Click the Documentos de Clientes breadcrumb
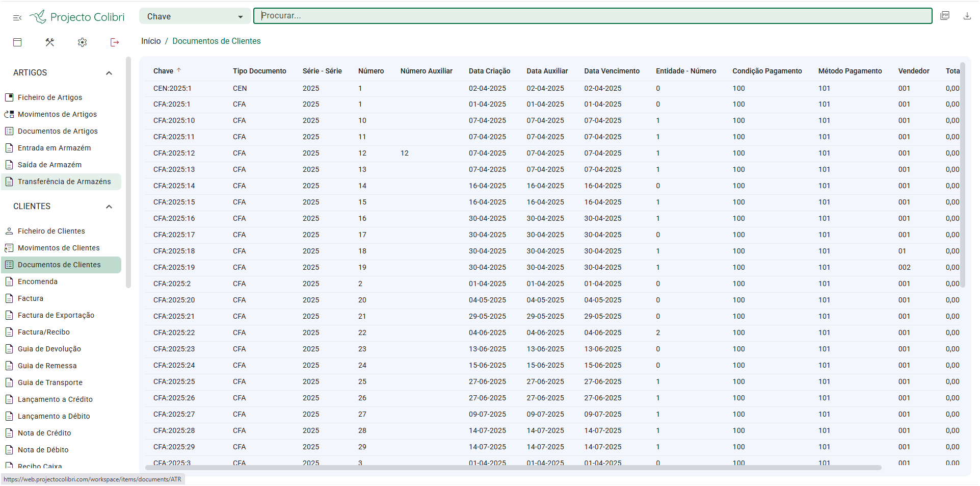980x486 pixels. (216, 41)
